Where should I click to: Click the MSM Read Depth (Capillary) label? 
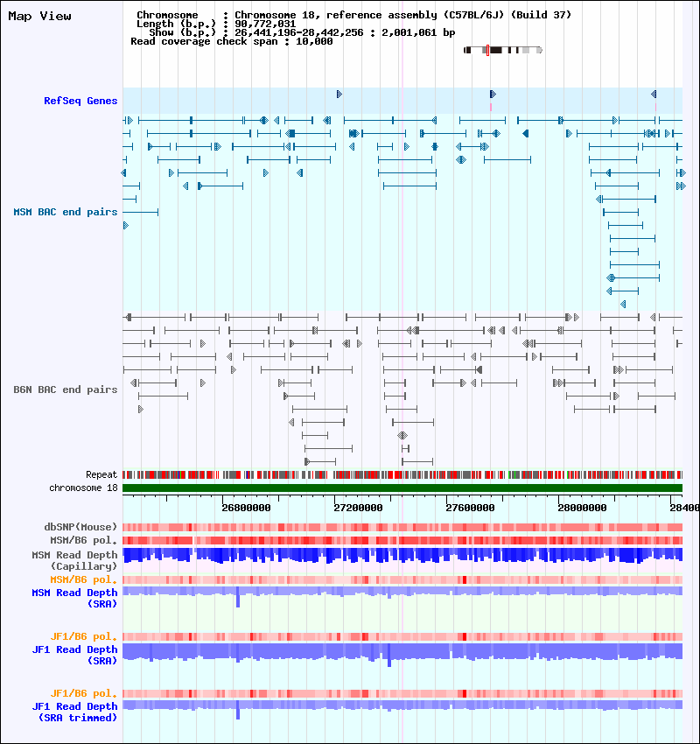(74, 560)
